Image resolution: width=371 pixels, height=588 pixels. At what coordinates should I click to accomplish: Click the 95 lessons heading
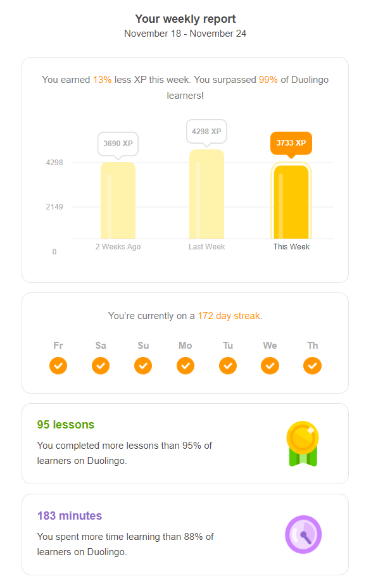click(66, 425)
